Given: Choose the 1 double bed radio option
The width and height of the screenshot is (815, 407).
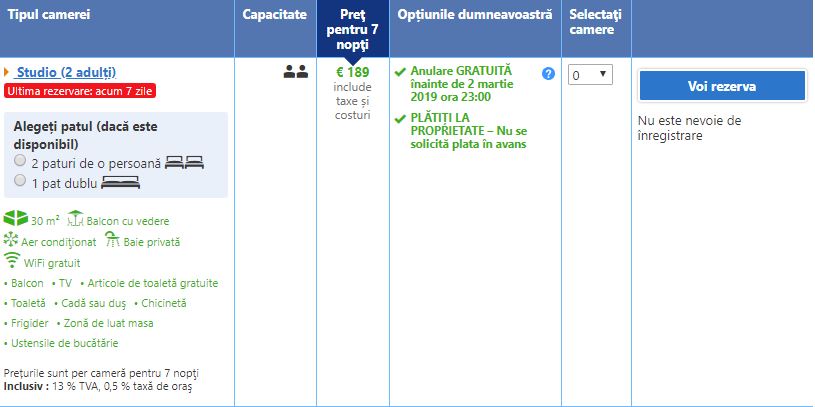Looking at the screenshot, I should coord(20,179).
